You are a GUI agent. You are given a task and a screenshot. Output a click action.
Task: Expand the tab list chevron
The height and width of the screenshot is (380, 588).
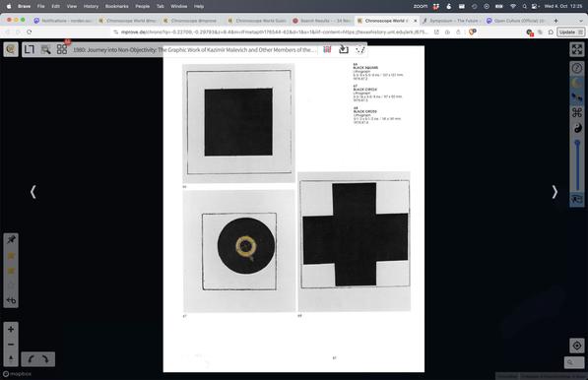[581, 21]
